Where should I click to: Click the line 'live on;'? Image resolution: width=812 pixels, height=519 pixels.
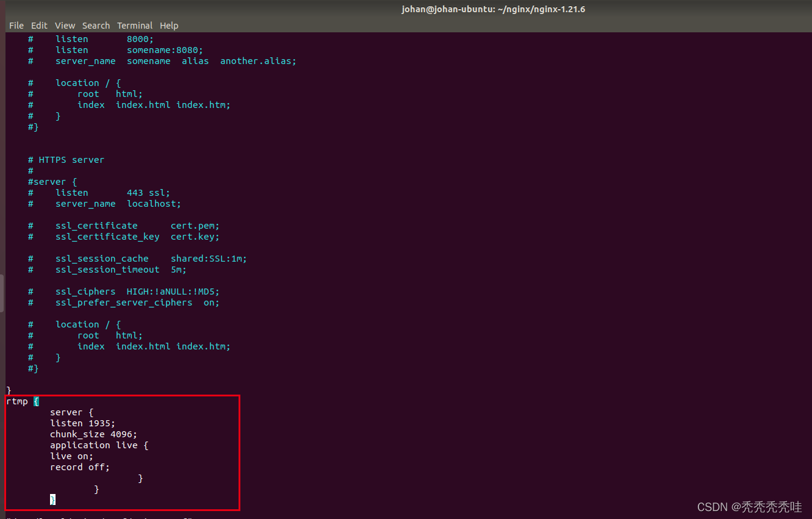tap(71, 456)
